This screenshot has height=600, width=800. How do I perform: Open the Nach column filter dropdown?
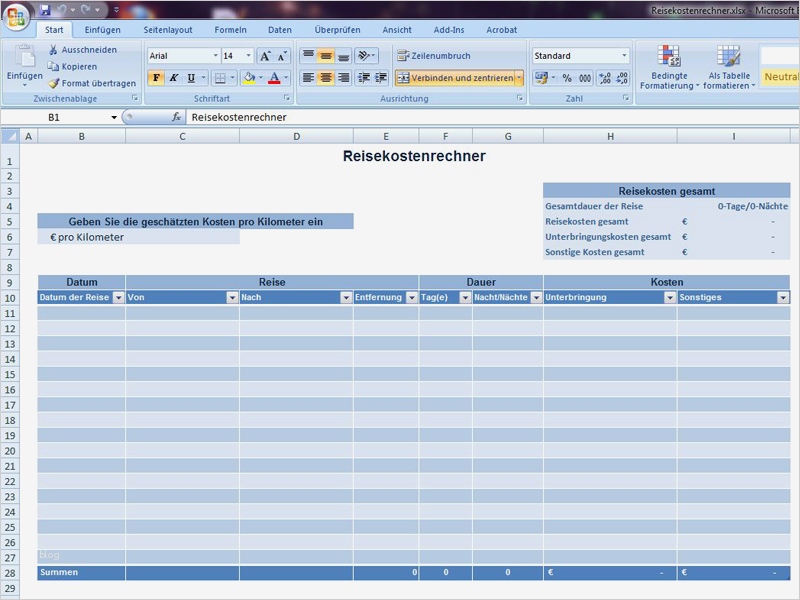tap(346, 297)
